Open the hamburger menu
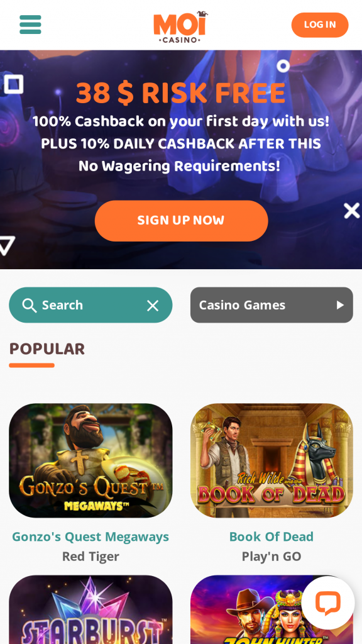The width and height of the screenshot is (362, 644). [30, 25]
